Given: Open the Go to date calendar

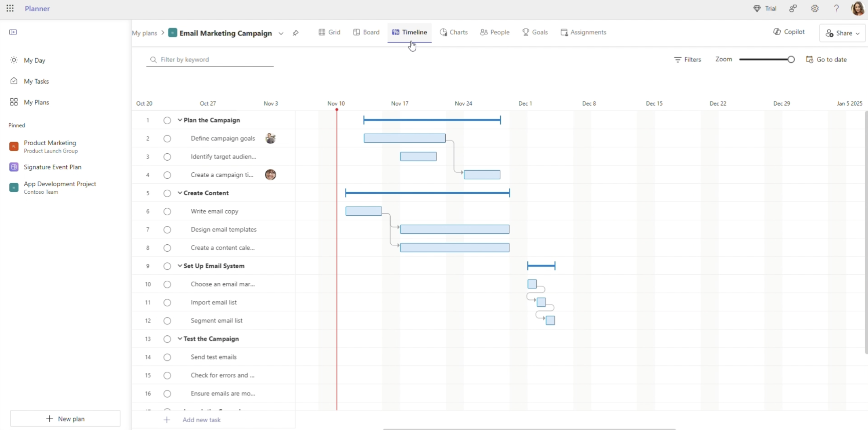Looking at the screenshot, I should (x=826, y=59).
